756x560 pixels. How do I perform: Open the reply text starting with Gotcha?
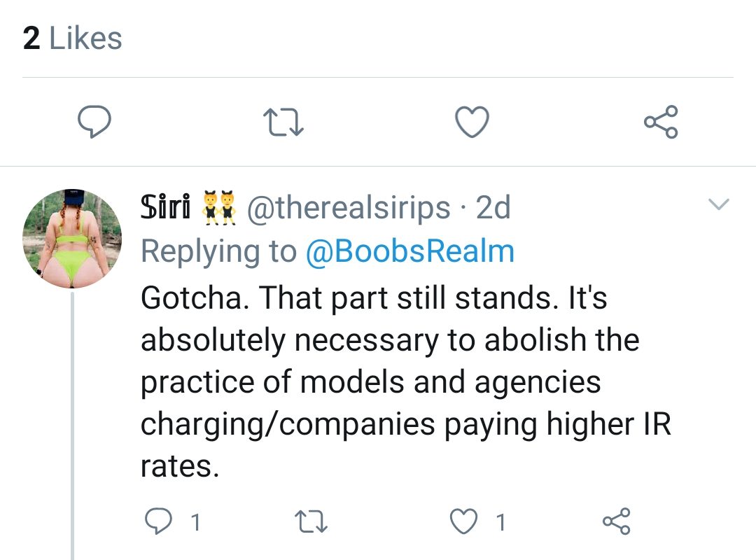pos(405,381)
